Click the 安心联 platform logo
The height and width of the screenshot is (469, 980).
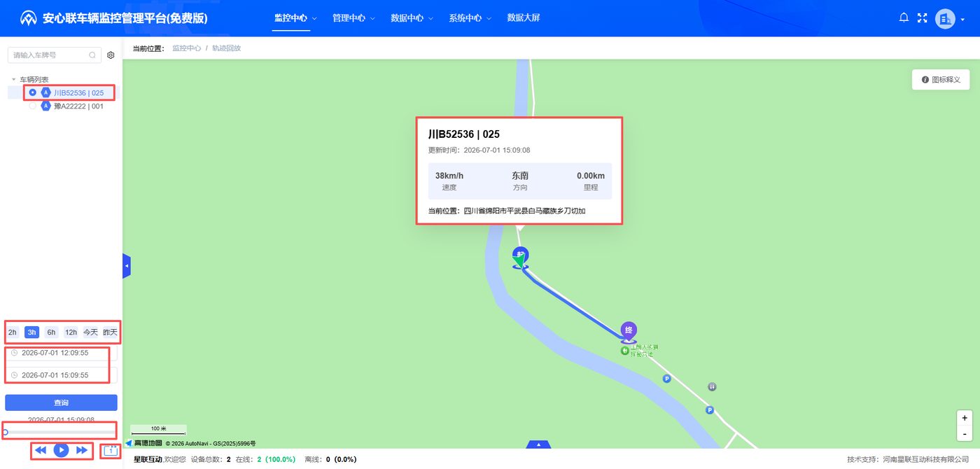[x=28, y=18]
